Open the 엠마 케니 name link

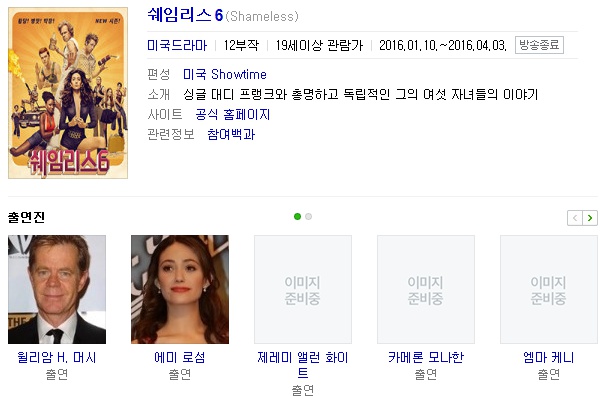click(x=549, y=358)
